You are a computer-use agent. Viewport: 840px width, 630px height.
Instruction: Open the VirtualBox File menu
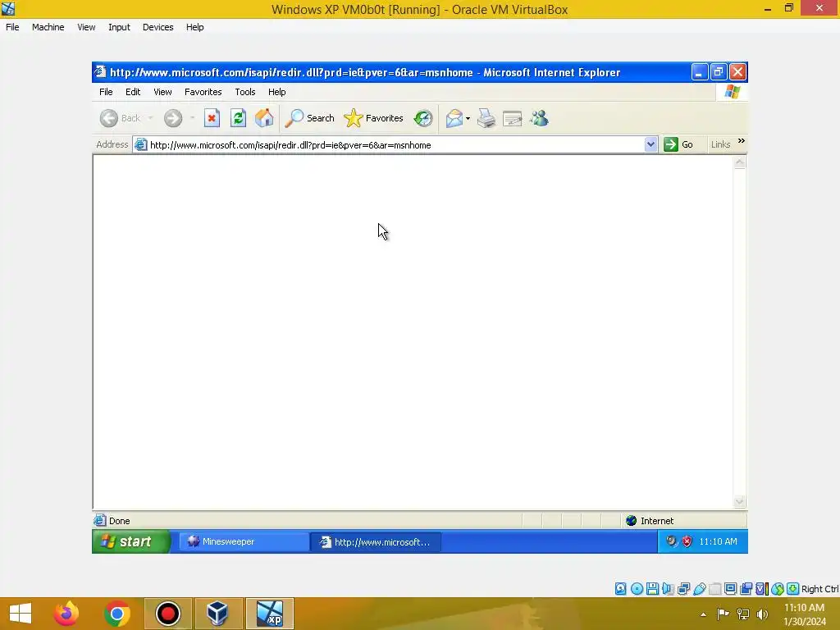point(12,27)
